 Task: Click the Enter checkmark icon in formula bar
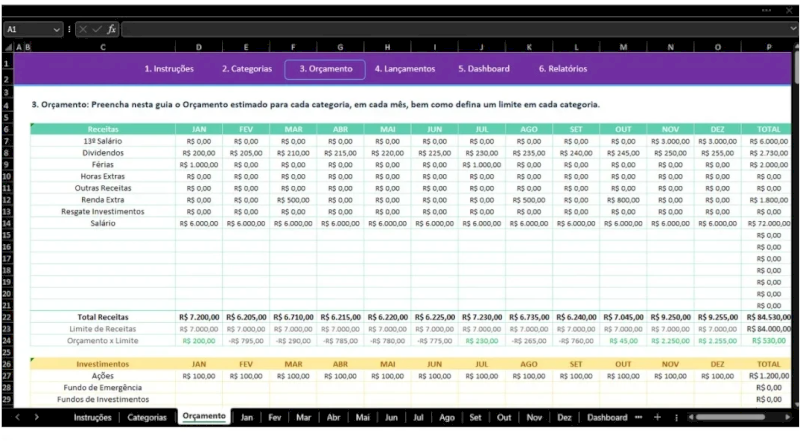tap(97, 30)
